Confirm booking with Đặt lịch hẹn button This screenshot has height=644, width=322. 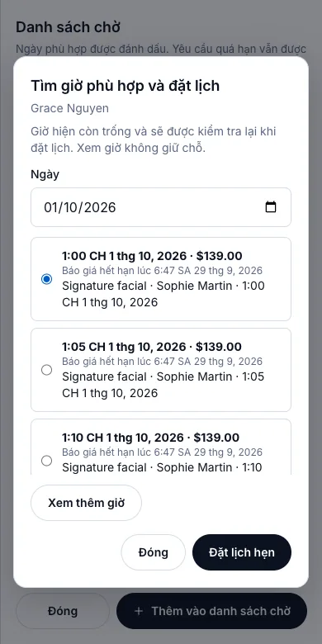tap(242, 552)
